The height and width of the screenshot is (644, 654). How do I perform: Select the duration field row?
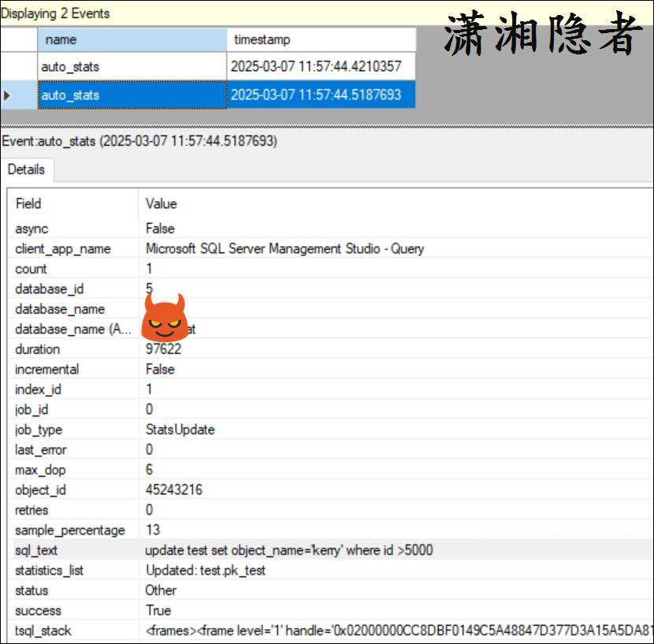37,349
